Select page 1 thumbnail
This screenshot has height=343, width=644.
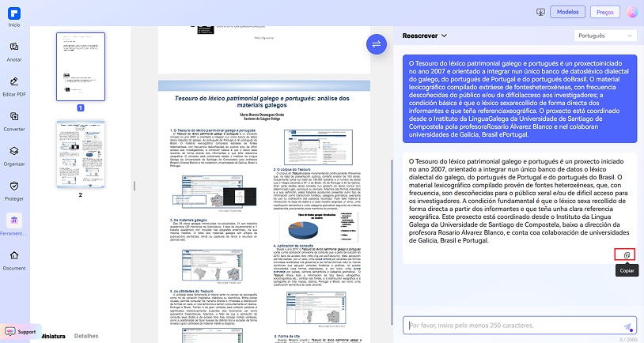81,66
